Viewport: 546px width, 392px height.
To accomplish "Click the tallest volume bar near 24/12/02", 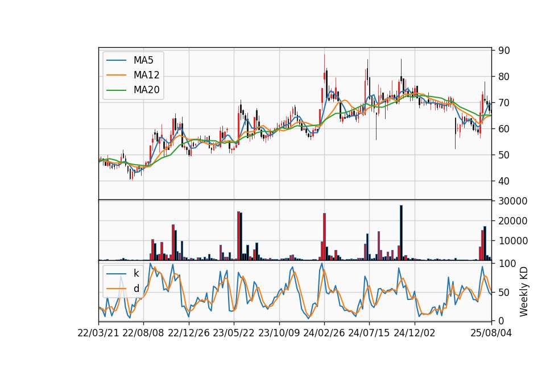I will click(x=401, y=233).
